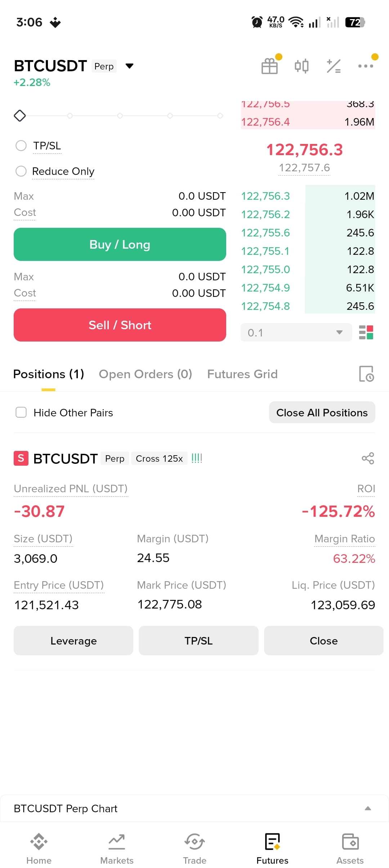
Task: Open the order history icon beside Futures Grid
Action: 366,374
